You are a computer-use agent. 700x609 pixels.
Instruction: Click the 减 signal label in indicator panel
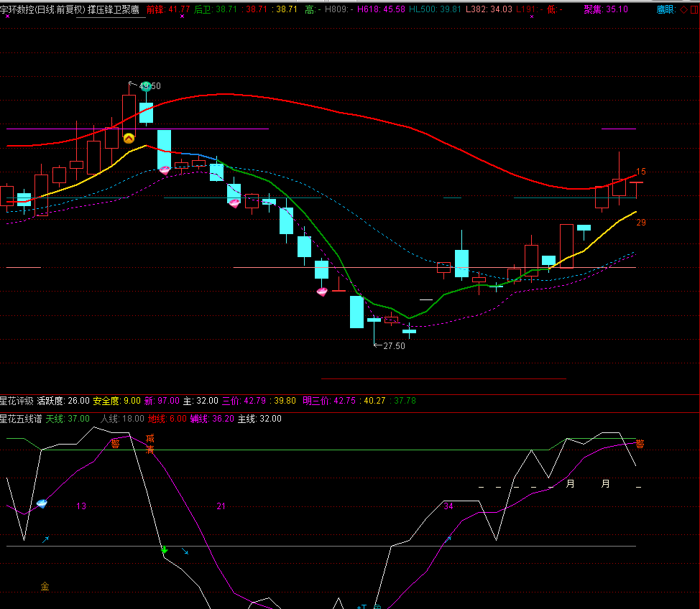click(x=150, y=438)
